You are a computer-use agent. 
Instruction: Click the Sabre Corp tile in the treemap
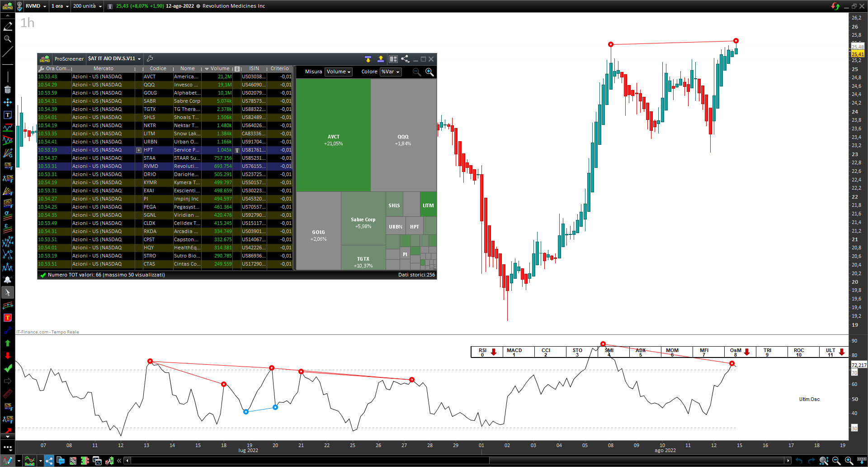[363, 219]
